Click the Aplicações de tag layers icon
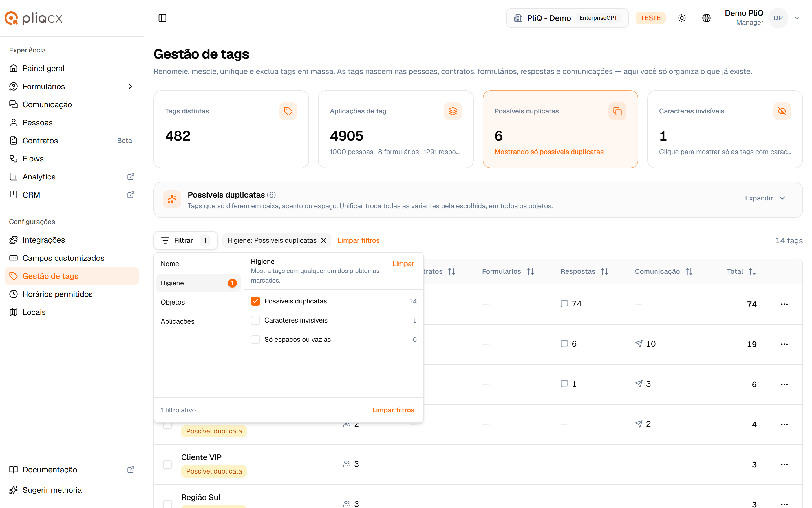The width and height of the screenshot is (812, 508). tap(453, 111)
